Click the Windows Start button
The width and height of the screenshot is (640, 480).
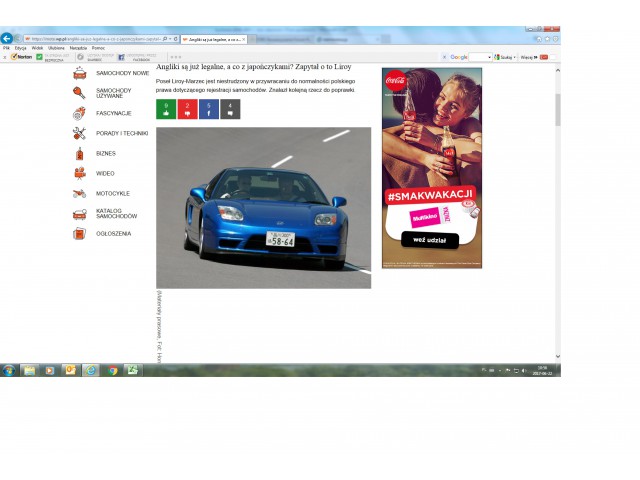(8, 370)
